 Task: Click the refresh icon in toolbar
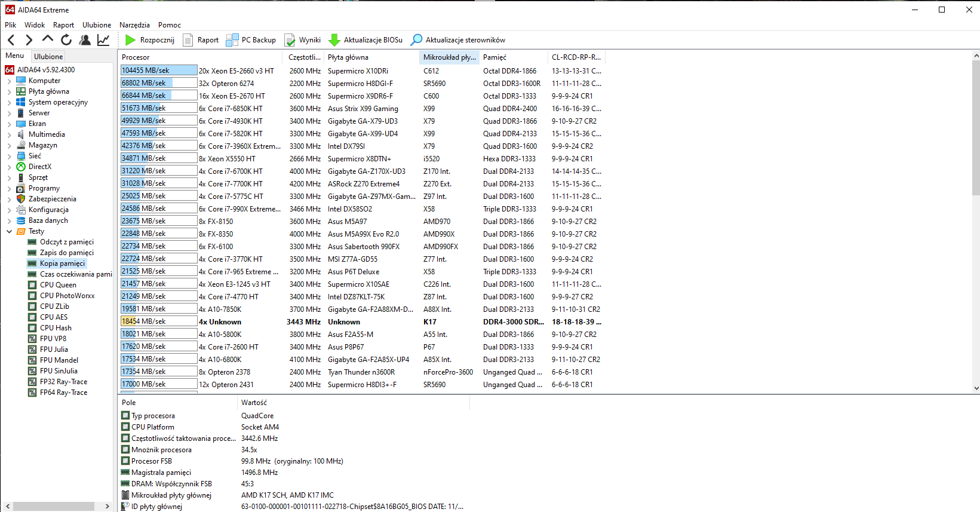pos(66,40)
